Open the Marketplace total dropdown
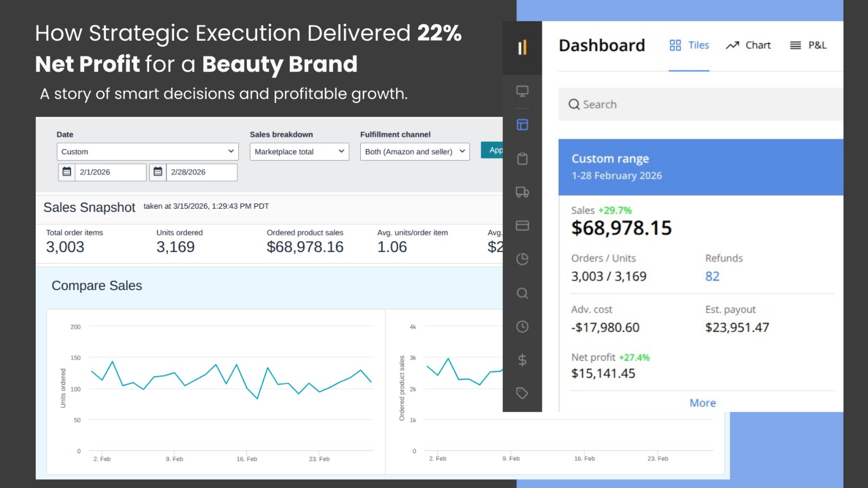Viewport: 868px width, 488px height. 299,152
